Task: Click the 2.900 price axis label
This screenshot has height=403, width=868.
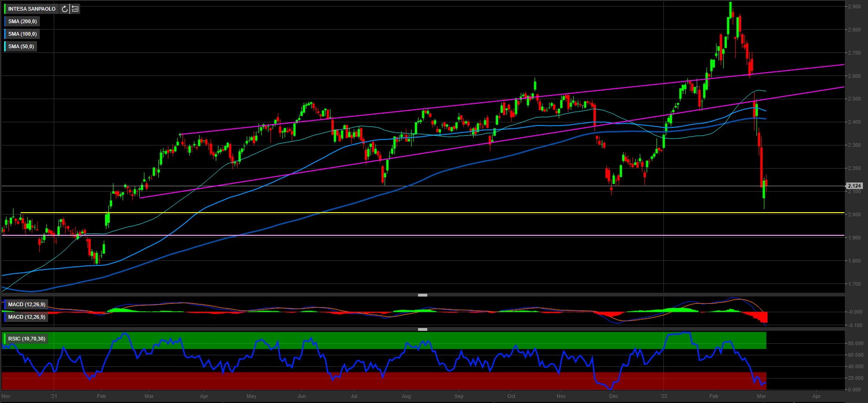Action: 854,6
